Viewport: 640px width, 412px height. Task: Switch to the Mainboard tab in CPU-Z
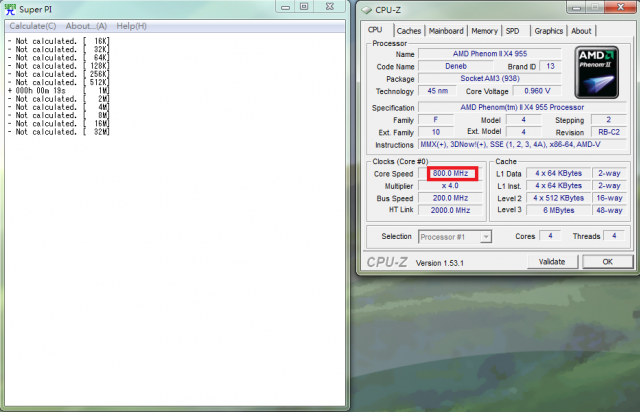[x=446, y=31]
